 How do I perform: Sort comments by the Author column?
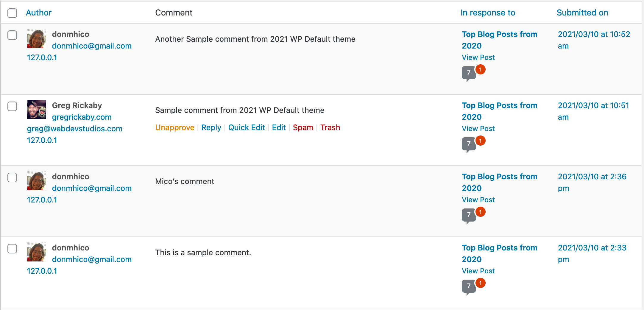[x=39, y=13]
